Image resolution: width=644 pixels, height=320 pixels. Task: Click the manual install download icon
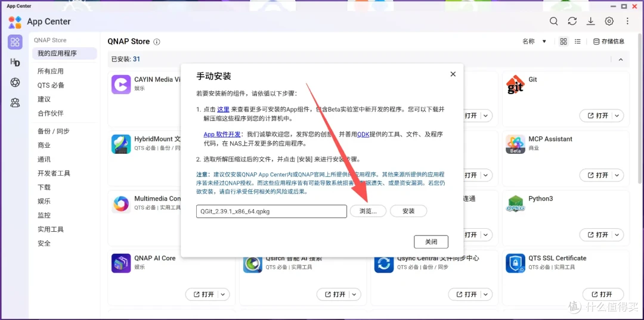[590, 21]
